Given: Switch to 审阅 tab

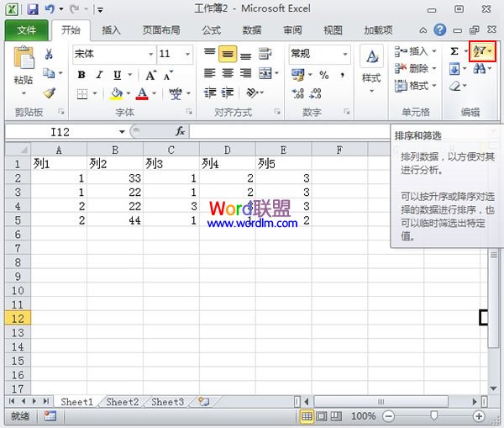Looking at the screenshot, I should (x=292, y=30).
